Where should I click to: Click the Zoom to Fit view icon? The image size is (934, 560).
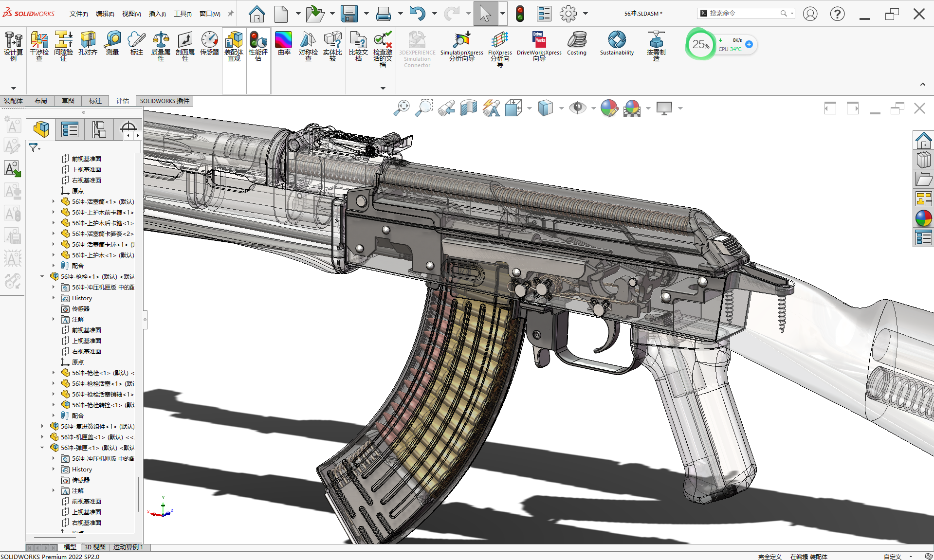coord(402,108)
